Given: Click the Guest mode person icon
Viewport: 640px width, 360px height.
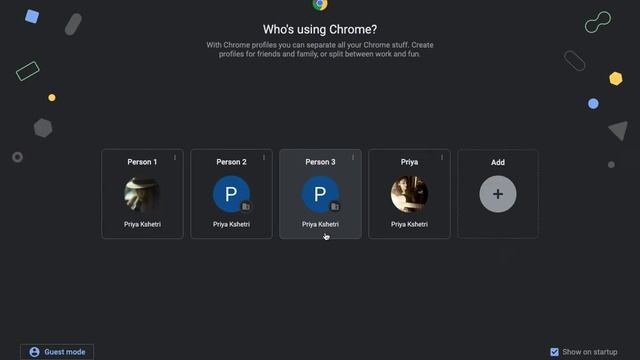Looking at the screenshot, I should tap(34, 352).
